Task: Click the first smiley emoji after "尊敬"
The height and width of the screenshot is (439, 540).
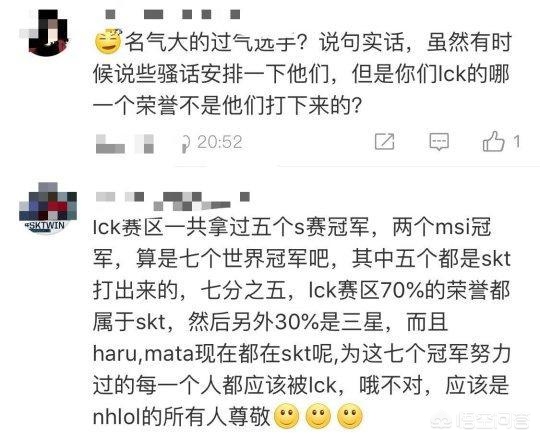Action: click(x=287, y=416)
